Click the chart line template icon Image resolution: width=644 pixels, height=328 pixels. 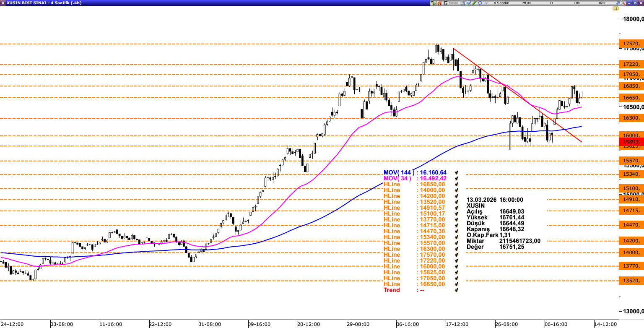[468, 3]
